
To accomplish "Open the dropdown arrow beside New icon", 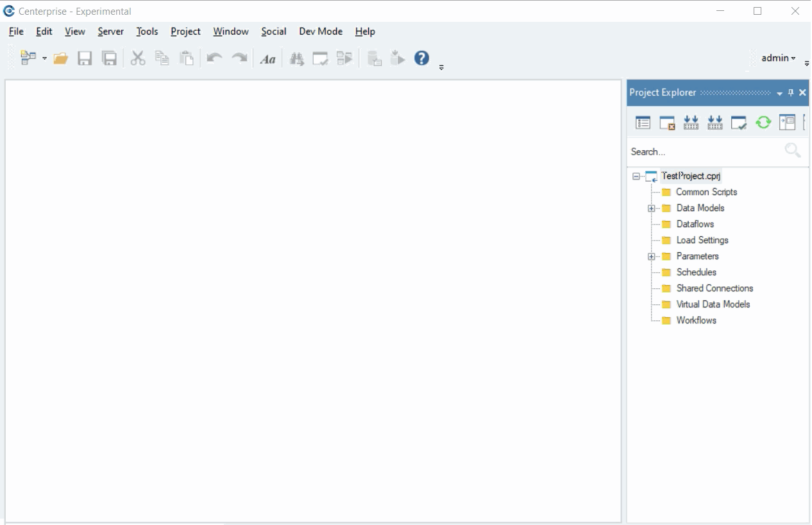I will click(45, 58).
